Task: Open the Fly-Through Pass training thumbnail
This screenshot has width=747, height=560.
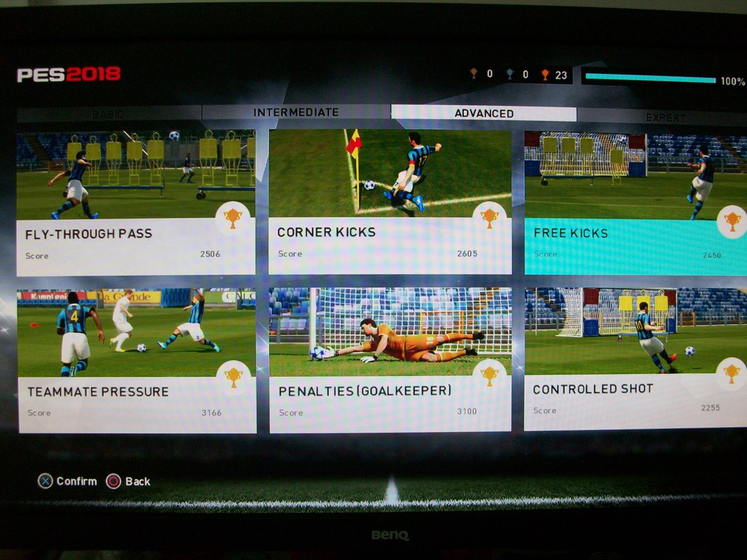Action: (135, 174)
